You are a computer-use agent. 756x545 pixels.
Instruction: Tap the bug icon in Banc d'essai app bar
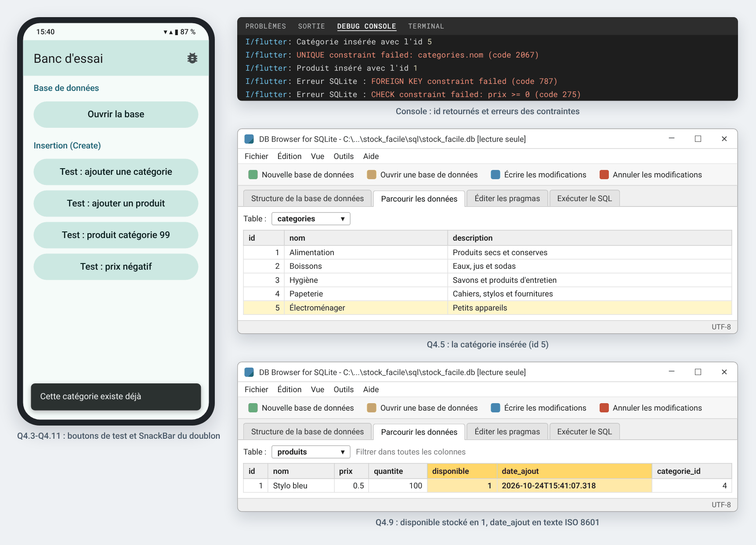click(x=192, y=58)
